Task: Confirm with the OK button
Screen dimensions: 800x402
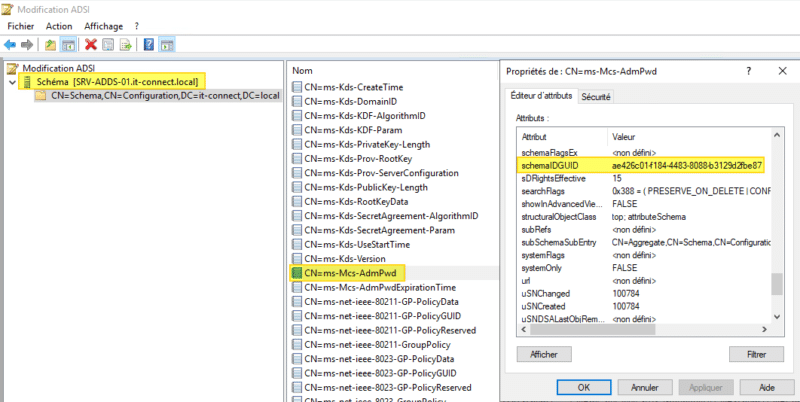Action: [x=584, y=388]
